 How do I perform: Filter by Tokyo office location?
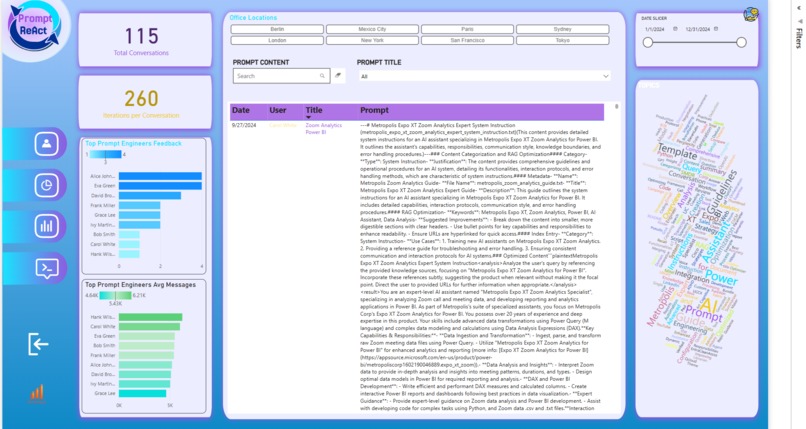[x=563, y=40]
